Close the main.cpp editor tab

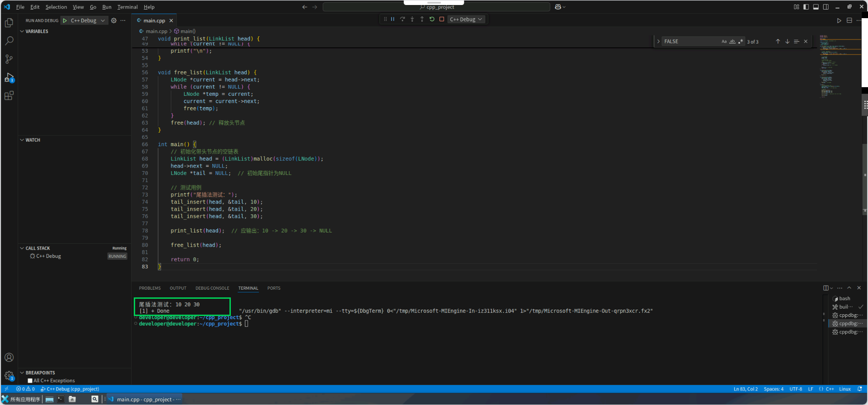point(171,20)
